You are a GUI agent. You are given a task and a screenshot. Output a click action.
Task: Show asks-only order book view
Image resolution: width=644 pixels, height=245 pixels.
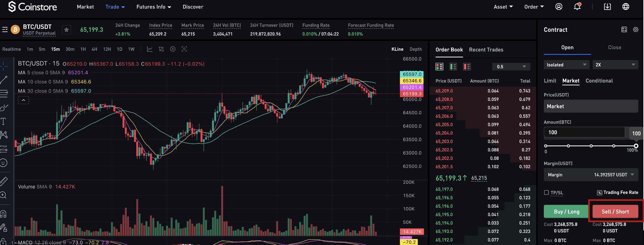point(467,66)
